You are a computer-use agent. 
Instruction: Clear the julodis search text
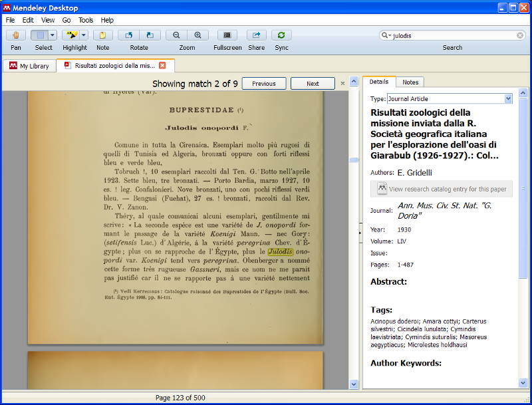(x=520, y=35)
